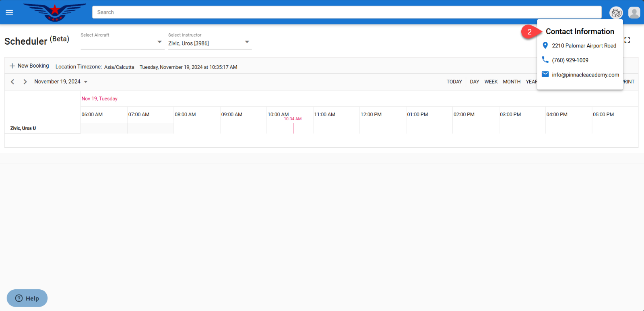
Task: Click the map pin address icon
Action: coord(545,45)
